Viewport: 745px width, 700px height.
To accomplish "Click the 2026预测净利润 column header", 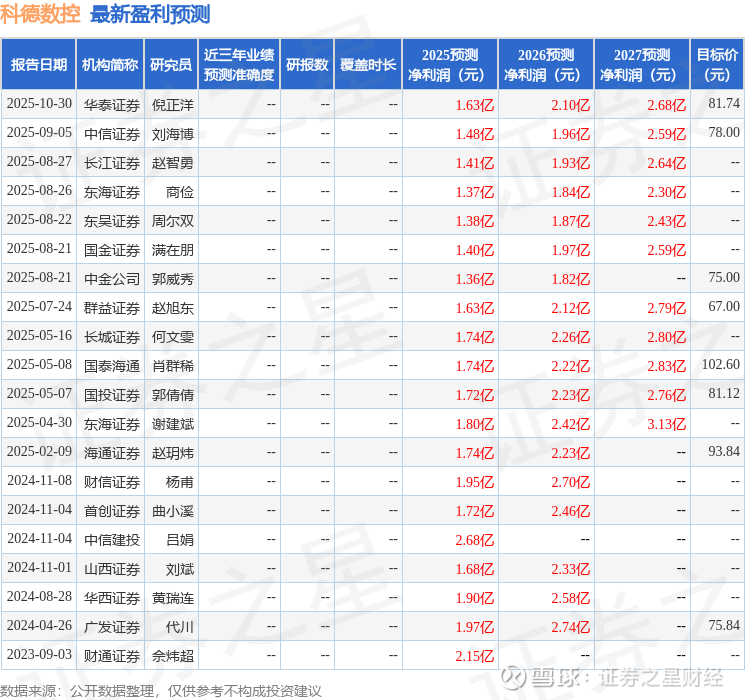I will (x=546, y=65).
